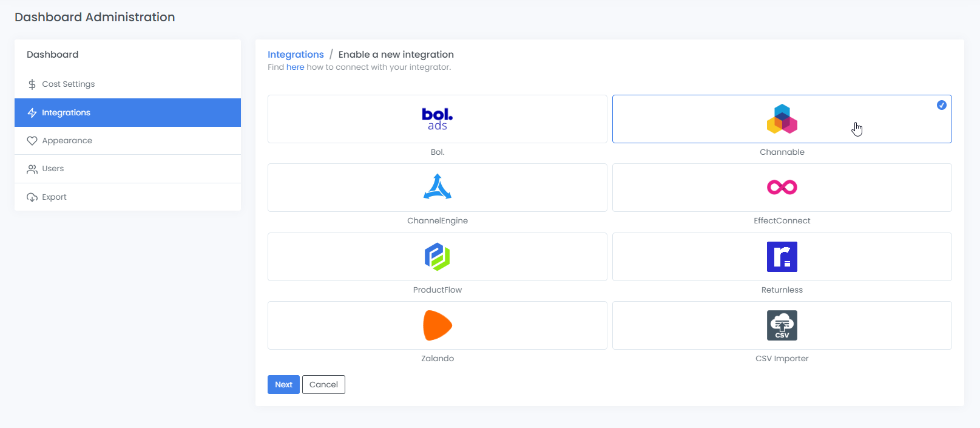
Task: Select the orange Zalando logo
Action: coord(438,325)
